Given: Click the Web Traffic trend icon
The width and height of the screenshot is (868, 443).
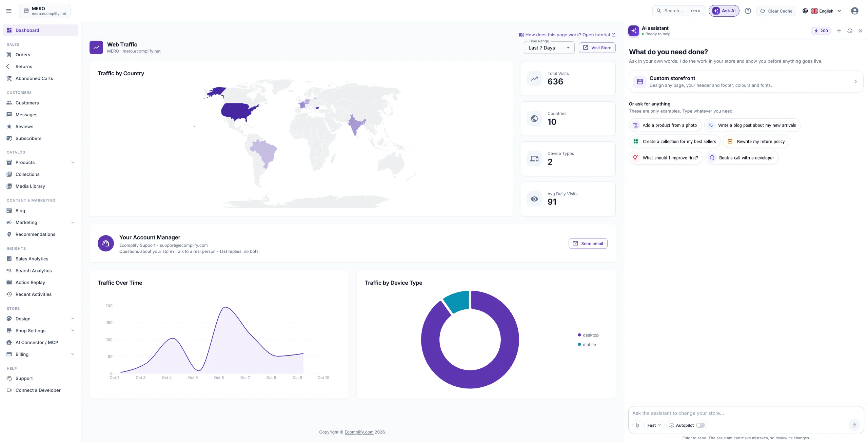Looking at the screenshot, I should [96, 47].
